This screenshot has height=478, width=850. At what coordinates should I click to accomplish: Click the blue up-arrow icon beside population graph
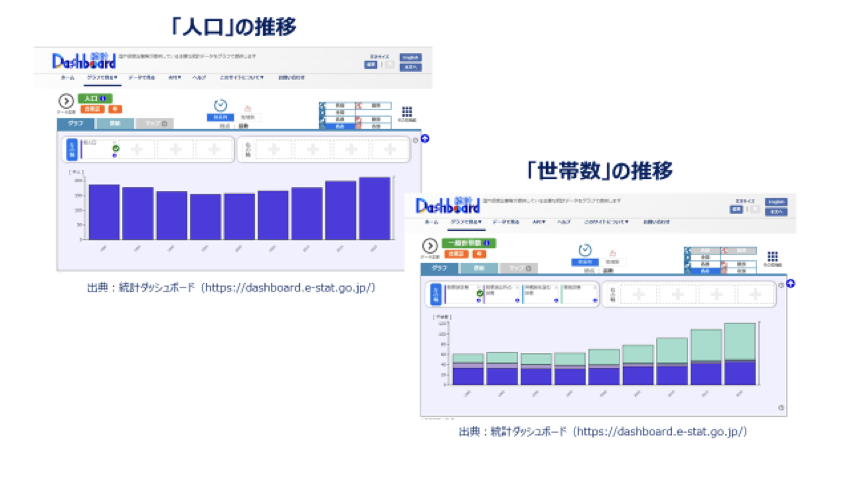[424, 138]
